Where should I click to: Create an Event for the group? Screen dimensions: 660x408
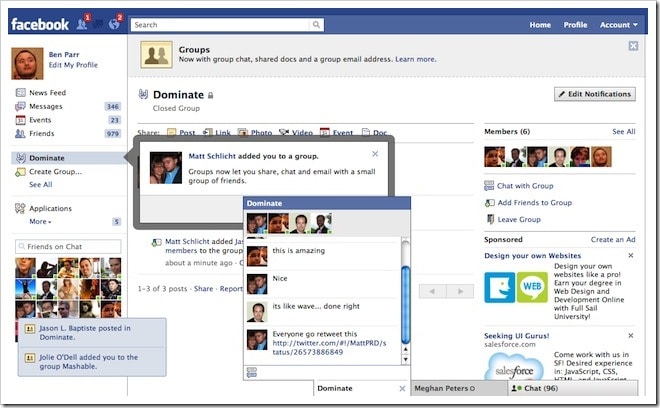pos(336,133)
